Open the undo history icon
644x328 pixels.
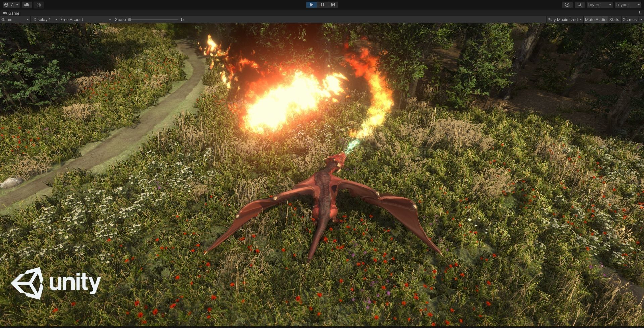tap(567, 5)
